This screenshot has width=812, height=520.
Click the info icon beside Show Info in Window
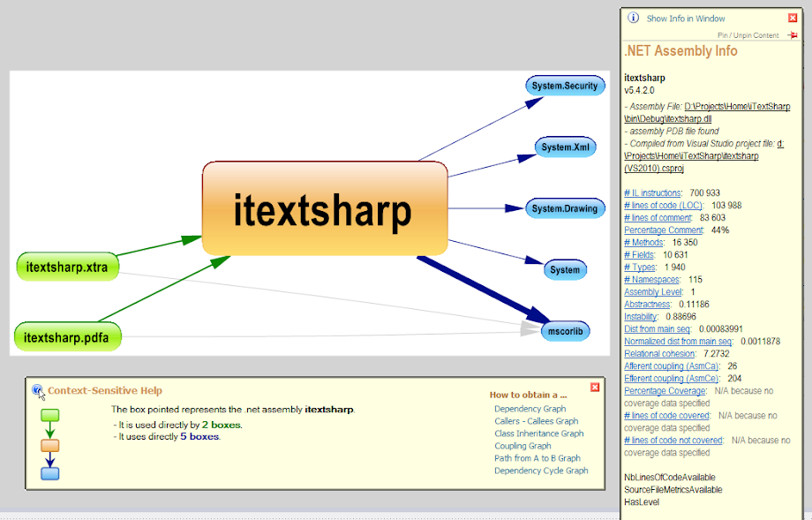633,18
